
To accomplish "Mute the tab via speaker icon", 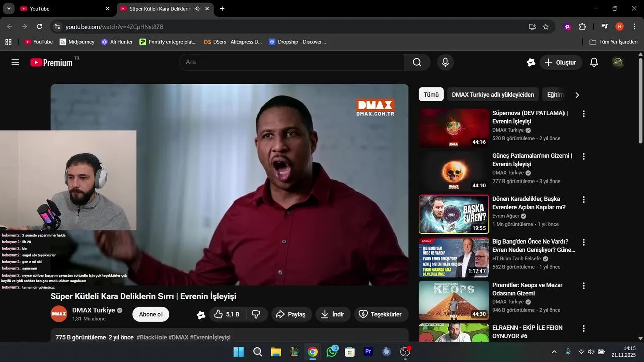I will [x=197, y=9].
